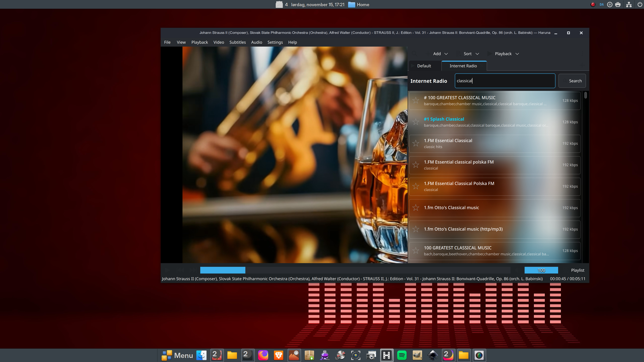Click the playlist search magnifier icon
Viewport: 644px width, 362px height.
pyautogui.click(x=414, y=53)
